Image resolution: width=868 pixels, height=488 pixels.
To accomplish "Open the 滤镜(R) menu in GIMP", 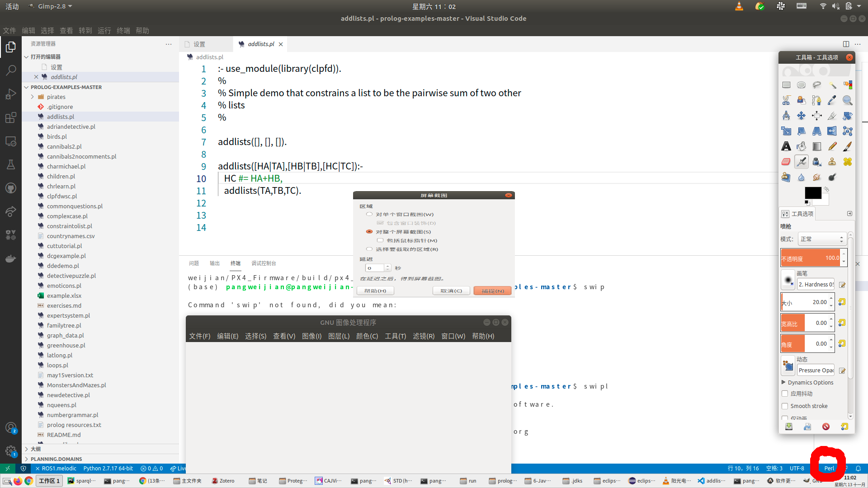I will [x=424, y=336].
